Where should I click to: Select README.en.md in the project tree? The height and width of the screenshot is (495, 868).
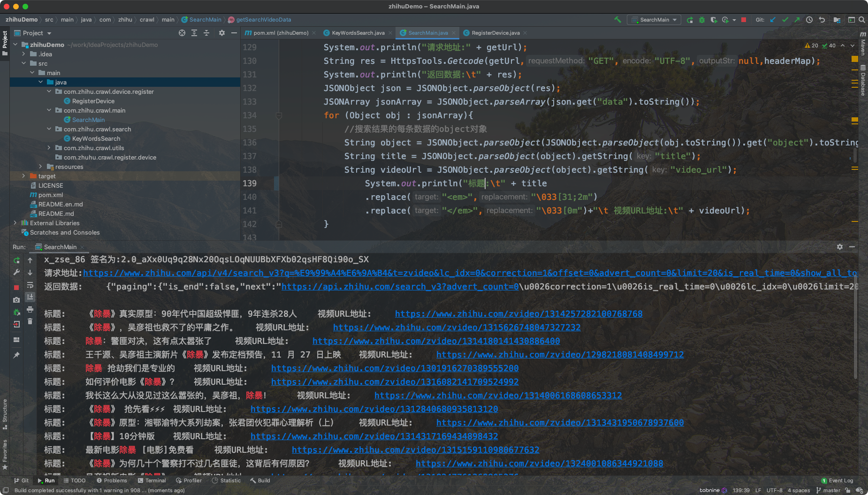(60, 204)
